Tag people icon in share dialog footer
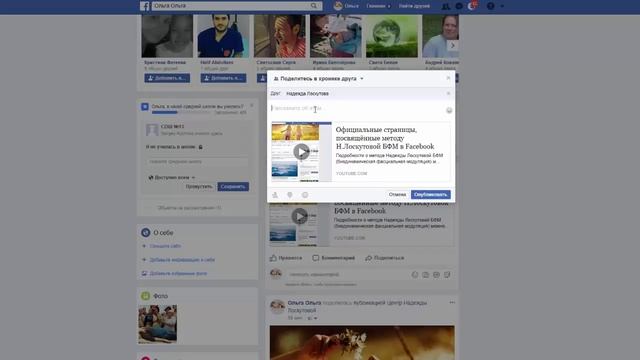640x360 pixels. [x=275, y=195]
